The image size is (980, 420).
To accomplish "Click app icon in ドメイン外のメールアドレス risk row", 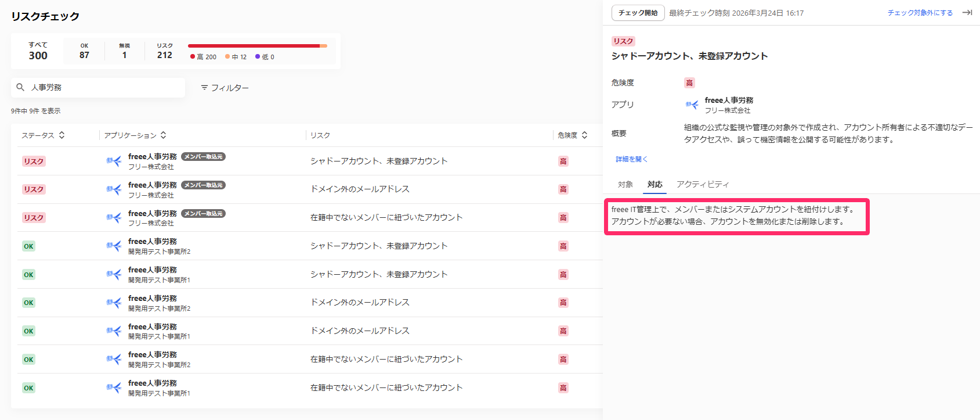I will click(x=114, y=189).
